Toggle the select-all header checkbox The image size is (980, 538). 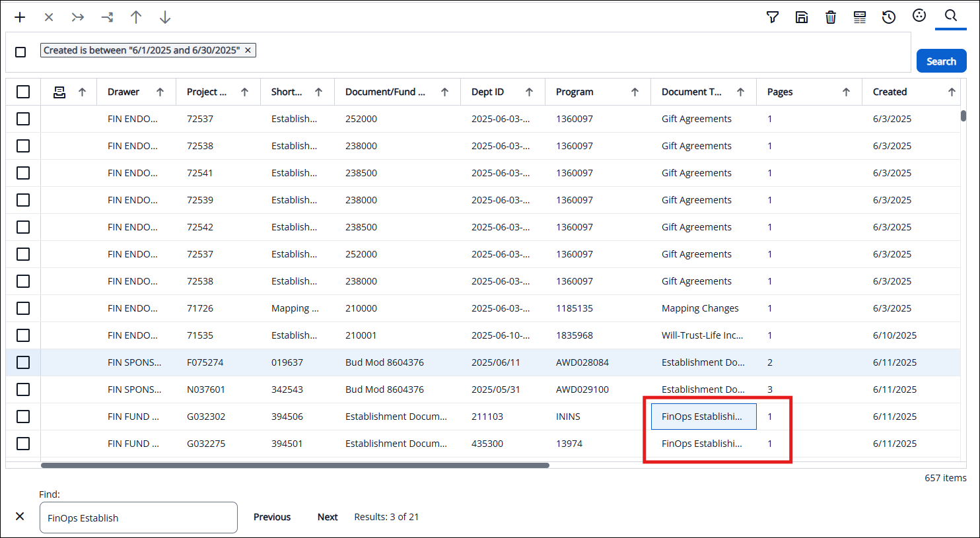pyautogui.click(x=23, y=92)
